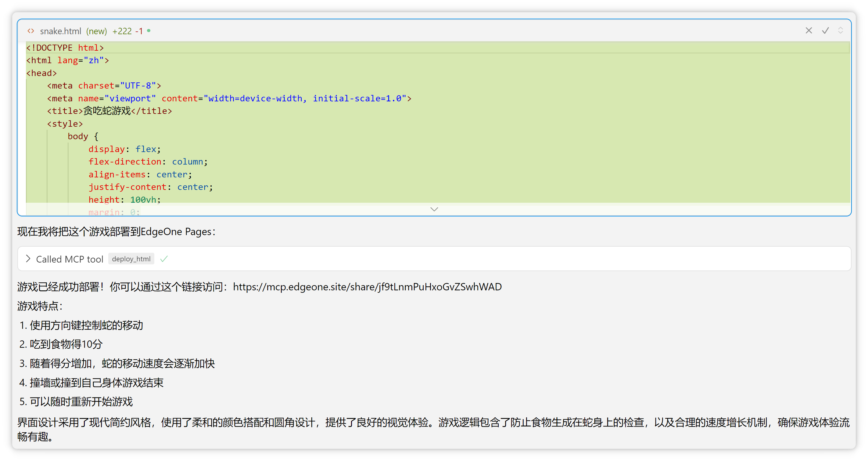Expand the Called MCP tool row
This screenshot has width=868, height=461.
[x=28, y=259]
